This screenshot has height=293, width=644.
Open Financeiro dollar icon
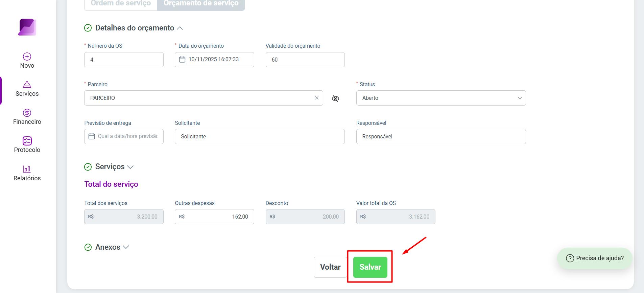[x=27, y=113]
